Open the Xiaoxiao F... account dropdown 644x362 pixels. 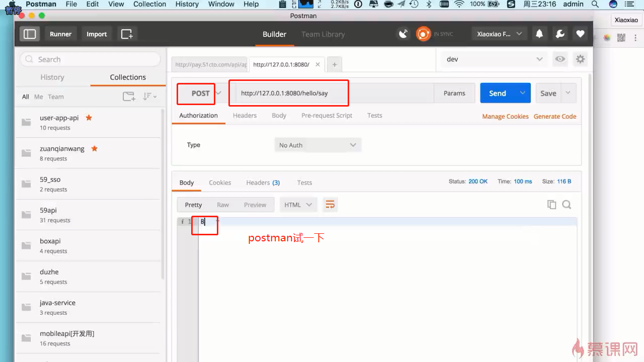(499, 34)
